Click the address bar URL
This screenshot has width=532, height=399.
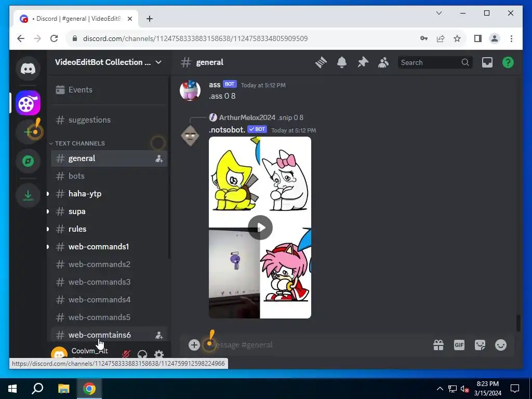pos(195,38)
